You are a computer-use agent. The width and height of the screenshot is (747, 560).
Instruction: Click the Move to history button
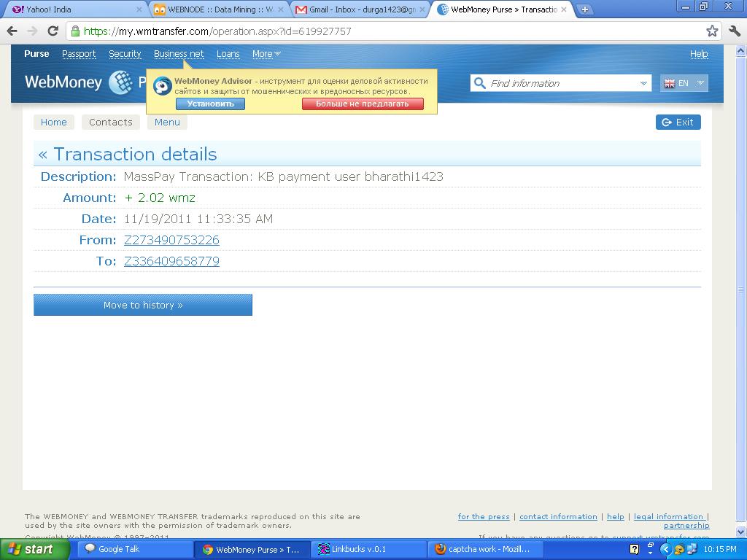click(143, 305)
